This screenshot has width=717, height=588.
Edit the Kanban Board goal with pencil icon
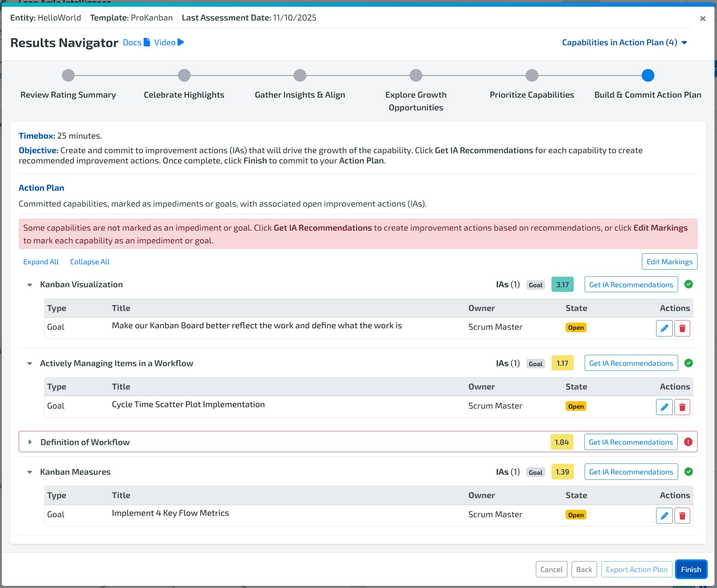(x=664, y=328)
